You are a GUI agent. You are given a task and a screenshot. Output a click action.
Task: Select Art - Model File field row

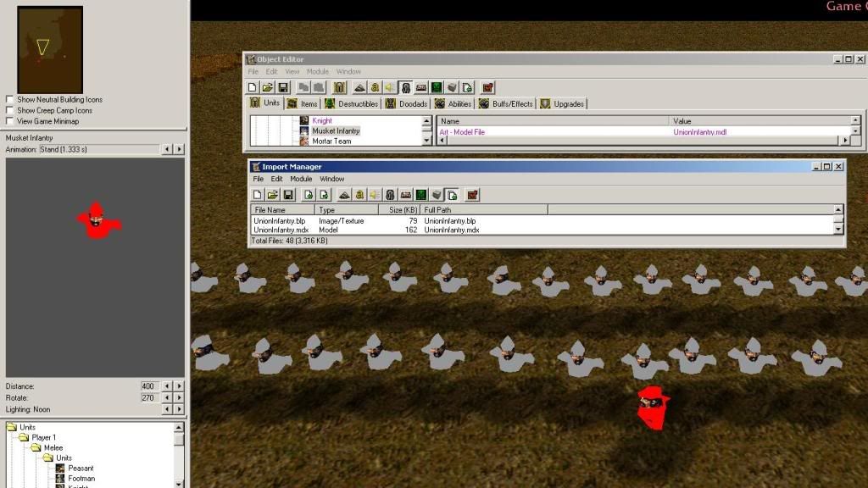click(644, 132)
